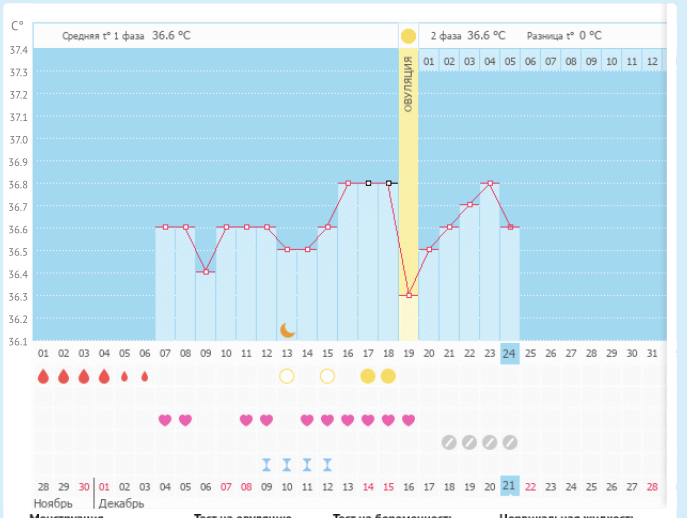Click highlighted date 21 in the calendar row
This screenshot has height=518, width=687.
[x=510, y=487]
